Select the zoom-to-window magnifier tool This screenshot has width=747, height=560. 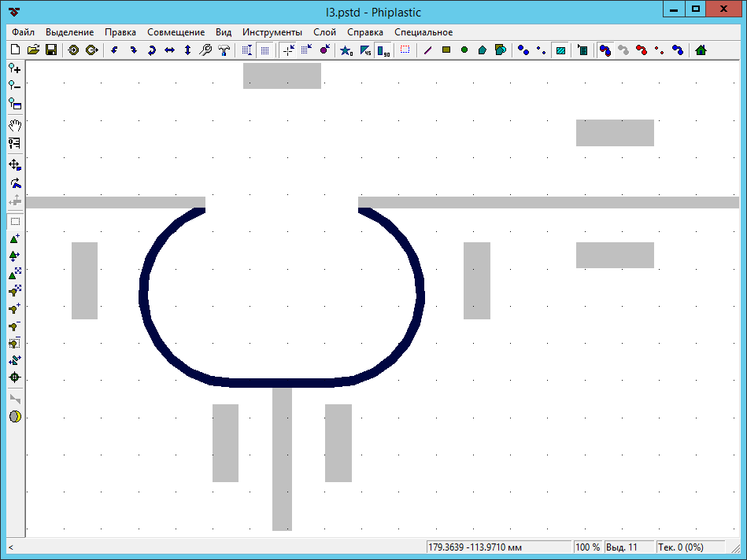pyautogui.click(x=15, y=103)
